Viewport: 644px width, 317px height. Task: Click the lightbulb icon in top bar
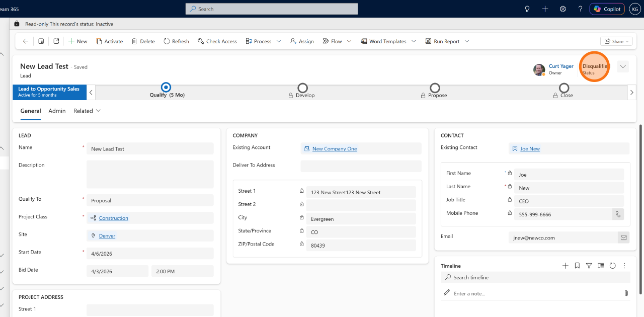527,9
